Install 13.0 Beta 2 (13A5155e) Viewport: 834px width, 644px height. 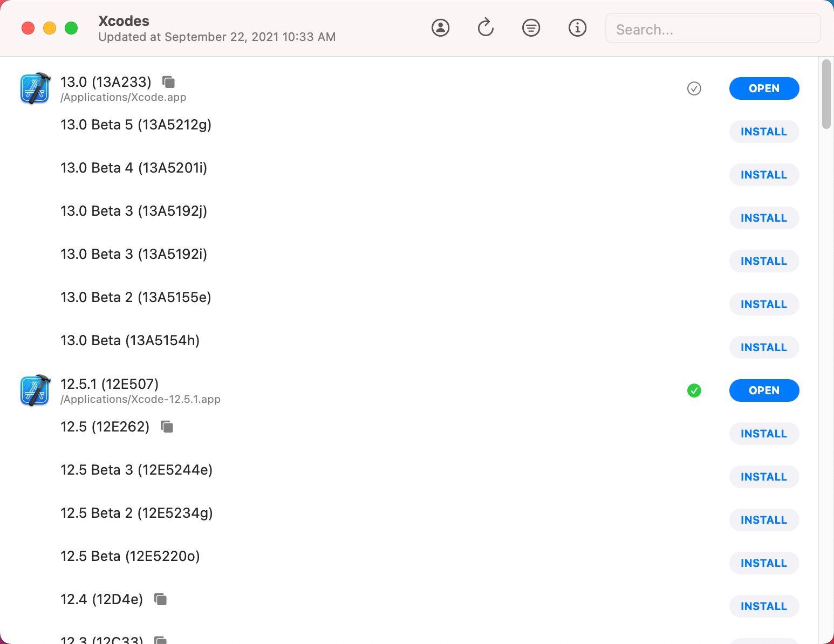764,304
